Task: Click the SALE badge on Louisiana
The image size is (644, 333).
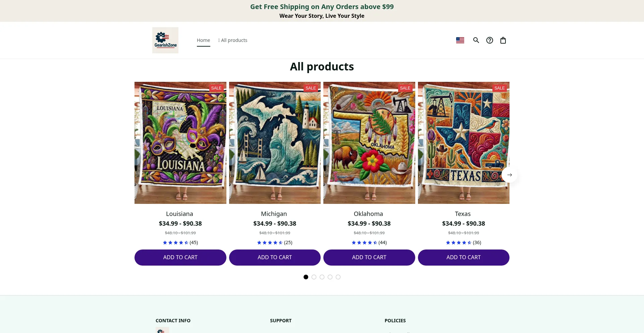Action: (216, 88)
